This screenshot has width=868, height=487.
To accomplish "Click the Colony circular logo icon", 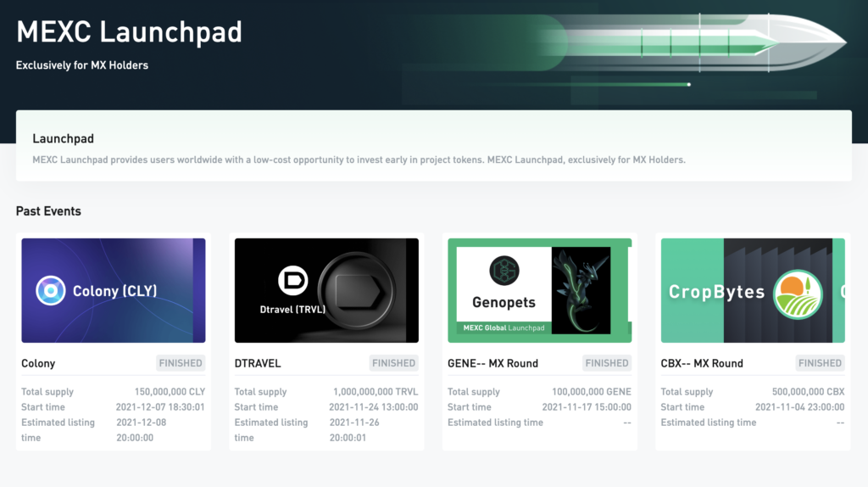I will pyautogui.click(x=51, y=291).
